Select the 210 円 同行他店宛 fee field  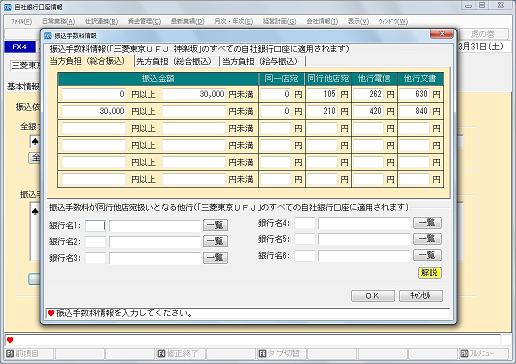(x=321, y=111)
